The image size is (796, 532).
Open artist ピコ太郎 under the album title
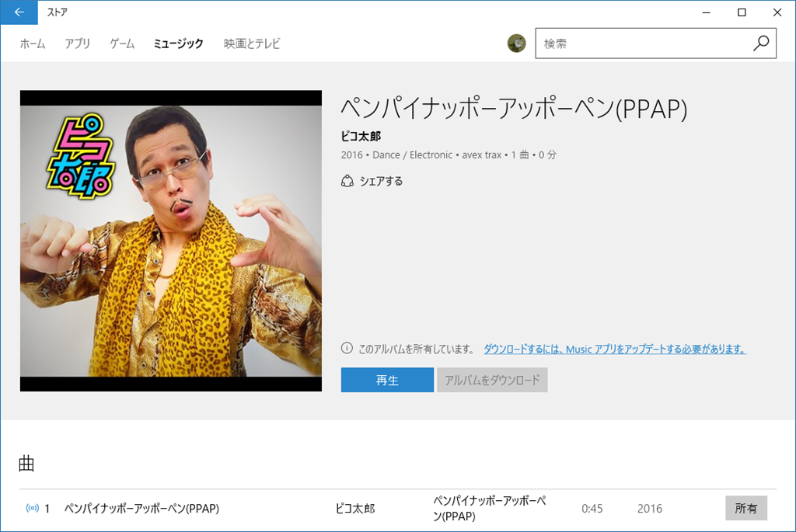tap(361, 136)
